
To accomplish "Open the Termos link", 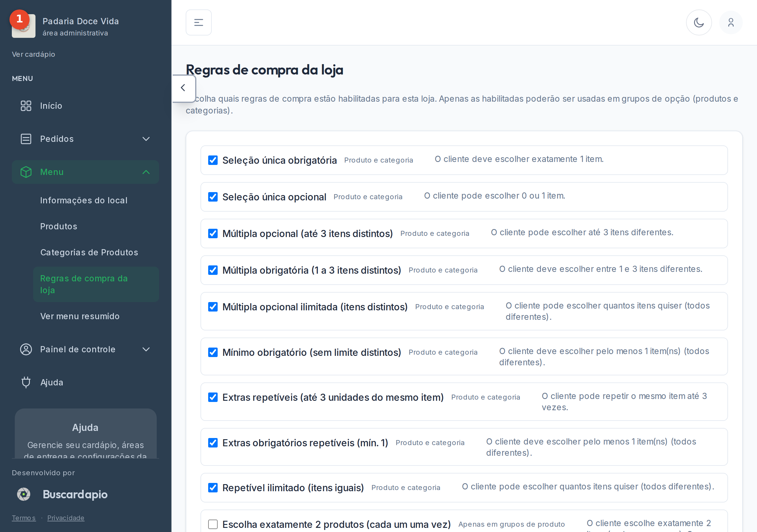I will point(24,518).
